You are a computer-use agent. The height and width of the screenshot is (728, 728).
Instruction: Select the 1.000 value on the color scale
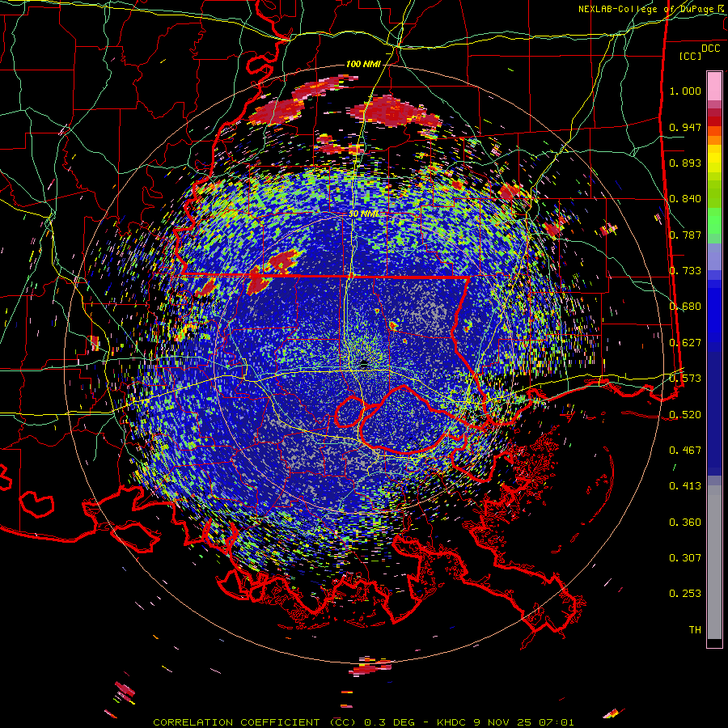pyautogui.click(x=685, y=91)
